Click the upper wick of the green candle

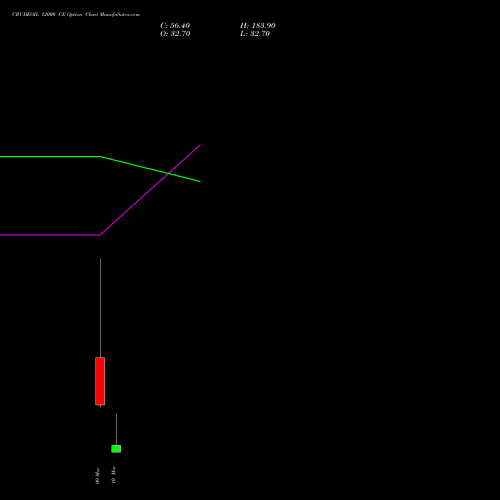coord(116,429)
